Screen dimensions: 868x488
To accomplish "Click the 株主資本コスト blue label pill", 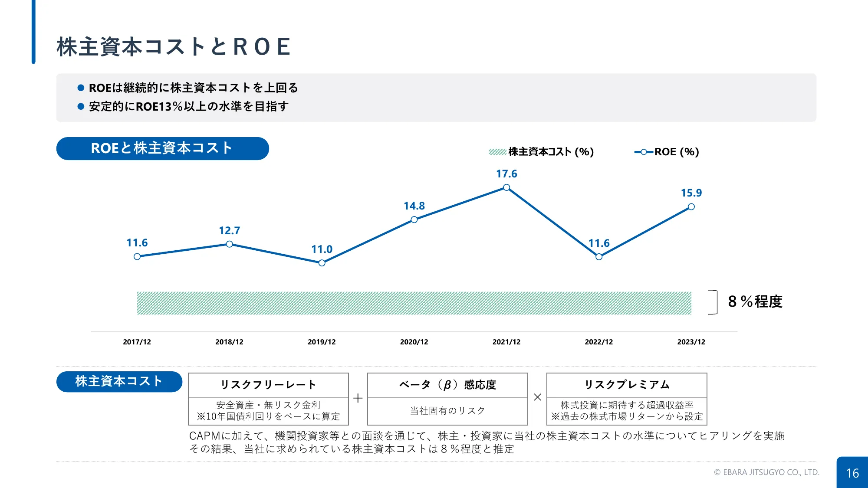I will coord(119,381).
